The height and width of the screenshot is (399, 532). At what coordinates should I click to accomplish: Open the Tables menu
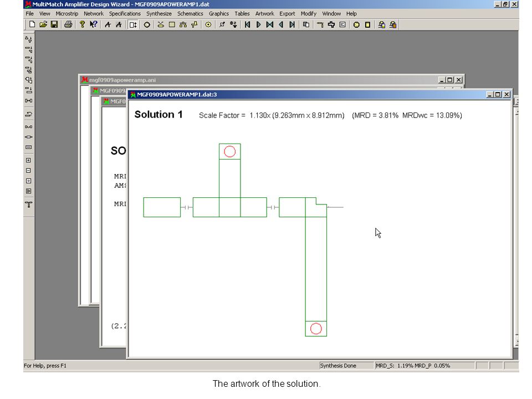pyautogui.click(x=242, y=13)
